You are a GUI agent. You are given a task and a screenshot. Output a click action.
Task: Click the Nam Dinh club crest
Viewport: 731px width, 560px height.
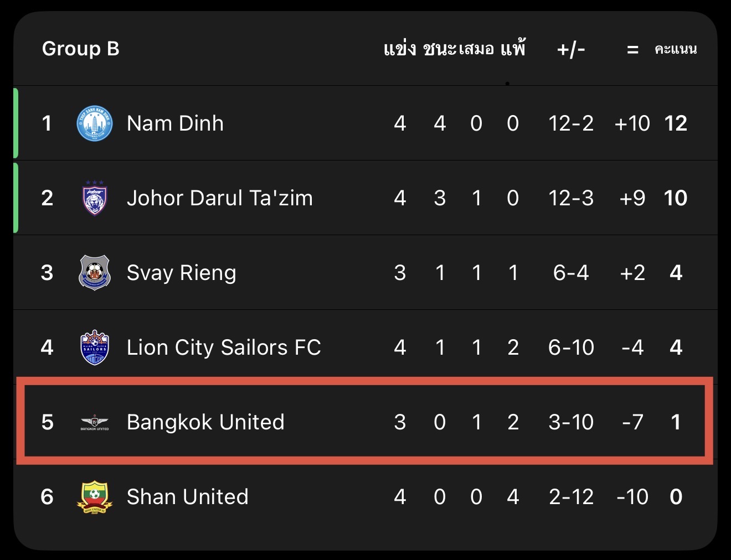pos(95,123)
